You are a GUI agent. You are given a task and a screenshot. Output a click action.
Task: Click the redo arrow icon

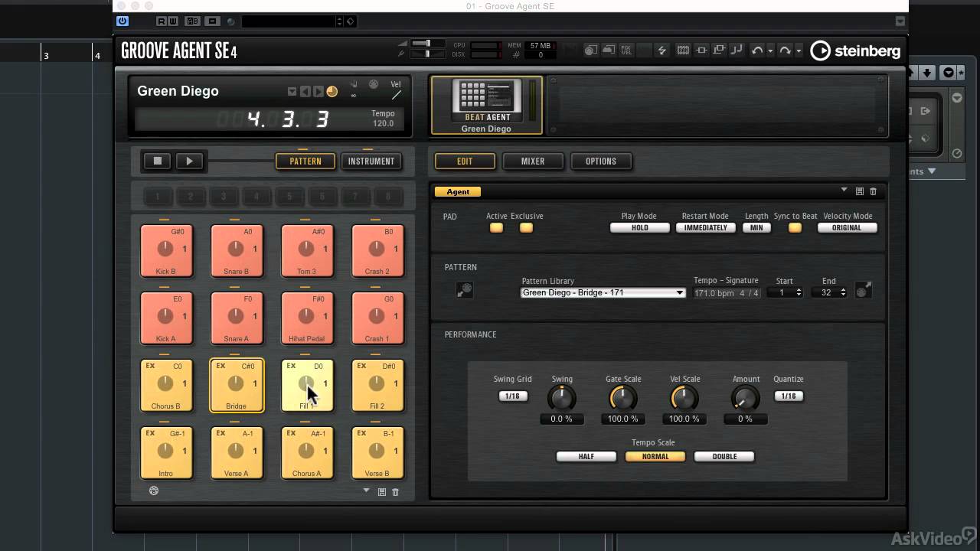(x=785, y=51)
